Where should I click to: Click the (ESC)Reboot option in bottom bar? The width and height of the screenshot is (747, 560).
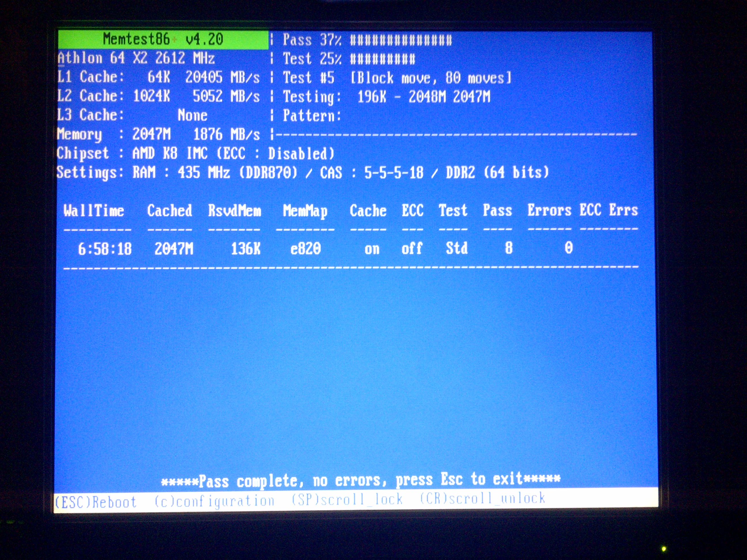[x=96, y=502]
